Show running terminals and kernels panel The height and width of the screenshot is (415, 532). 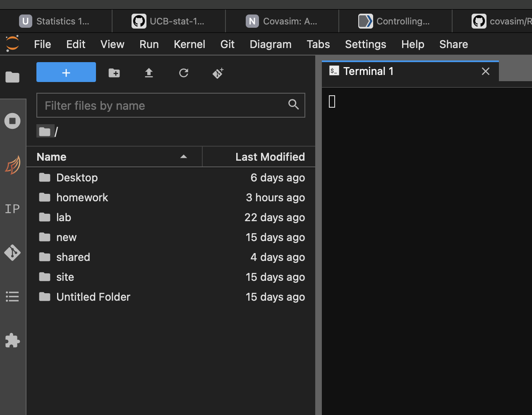coord(12,121)
